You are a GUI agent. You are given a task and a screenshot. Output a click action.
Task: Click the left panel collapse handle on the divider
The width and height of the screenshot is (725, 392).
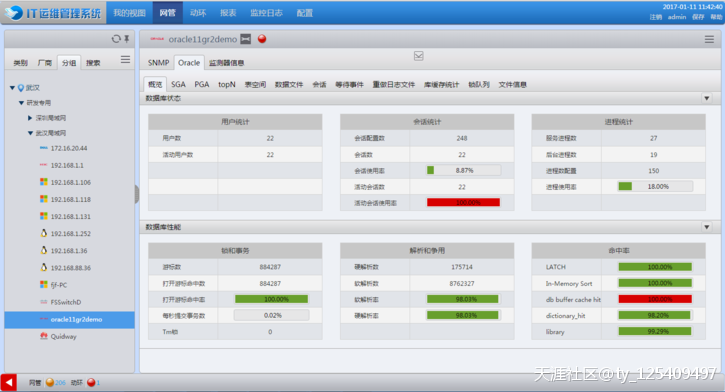pyautogui.click(x=137, y=194)
